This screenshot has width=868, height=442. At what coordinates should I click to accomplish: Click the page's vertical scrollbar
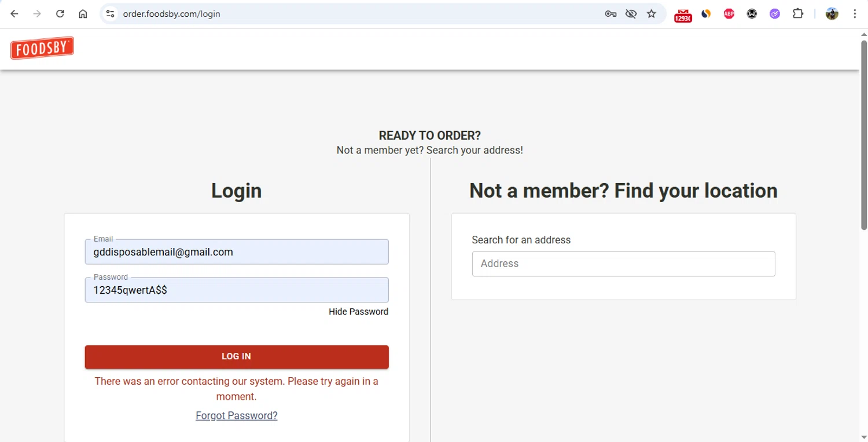[x=864, y=133]
